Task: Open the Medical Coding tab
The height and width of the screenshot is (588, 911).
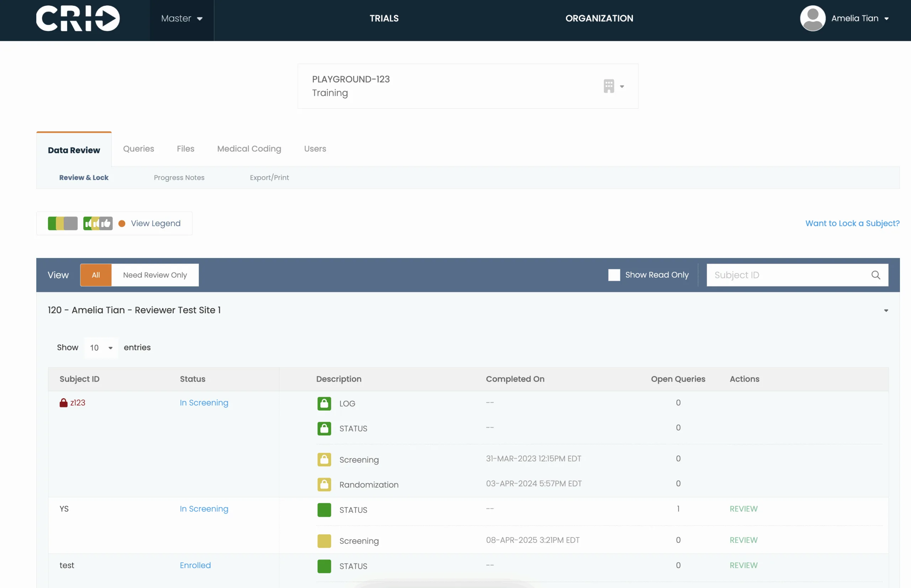Action: 249,148
